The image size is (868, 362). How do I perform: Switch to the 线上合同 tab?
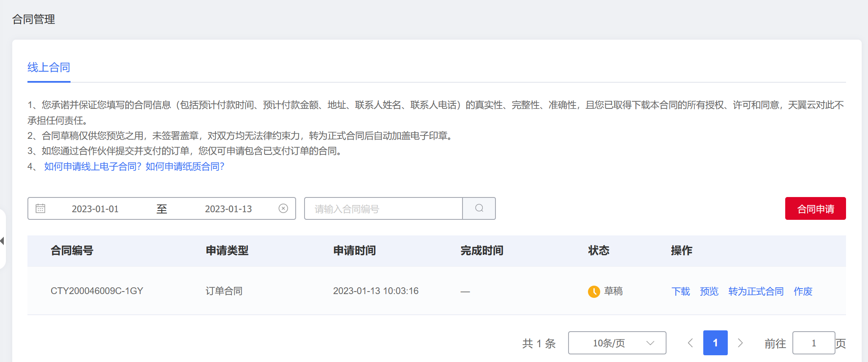tap(49, 68)
